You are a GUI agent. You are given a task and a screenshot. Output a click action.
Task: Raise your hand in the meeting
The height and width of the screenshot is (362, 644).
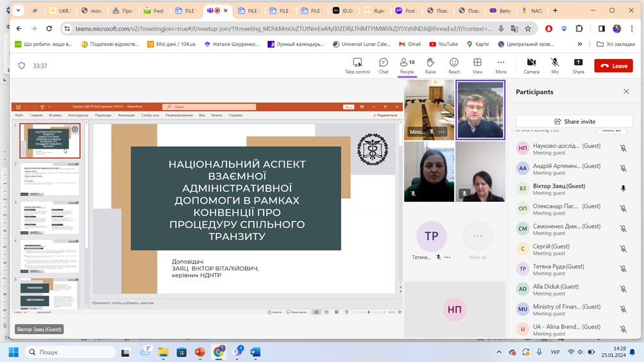coord(430,65)
